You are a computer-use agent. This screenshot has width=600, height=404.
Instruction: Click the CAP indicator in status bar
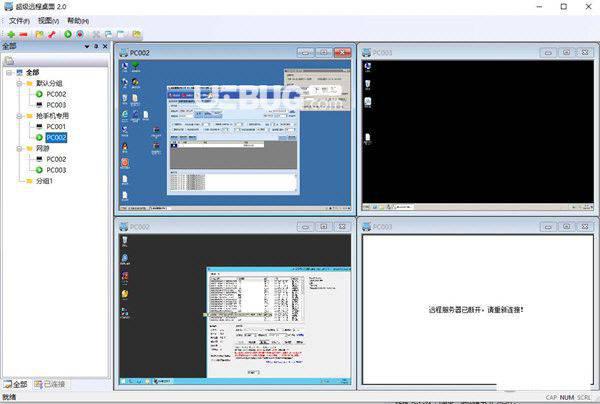(x=551, y=397)
